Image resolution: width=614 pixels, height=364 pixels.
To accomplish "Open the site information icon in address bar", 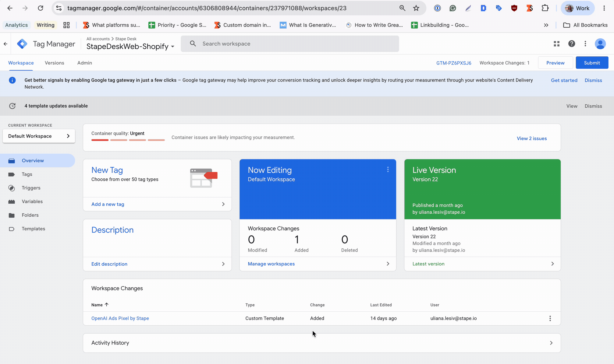I will (x=59, y=8).
